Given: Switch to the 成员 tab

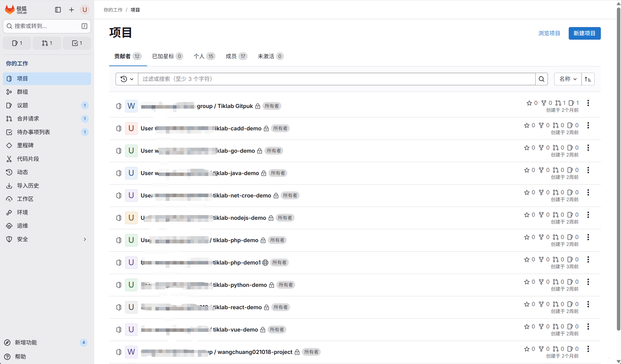Looking at the screenshot, I should click(236, 56).
